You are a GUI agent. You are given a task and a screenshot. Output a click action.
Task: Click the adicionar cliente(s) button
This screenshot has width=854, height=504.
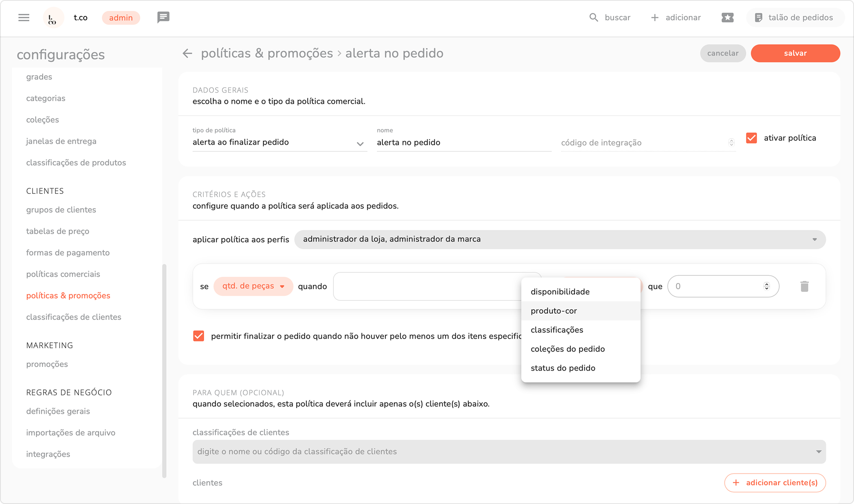click(x=775, y=482)
